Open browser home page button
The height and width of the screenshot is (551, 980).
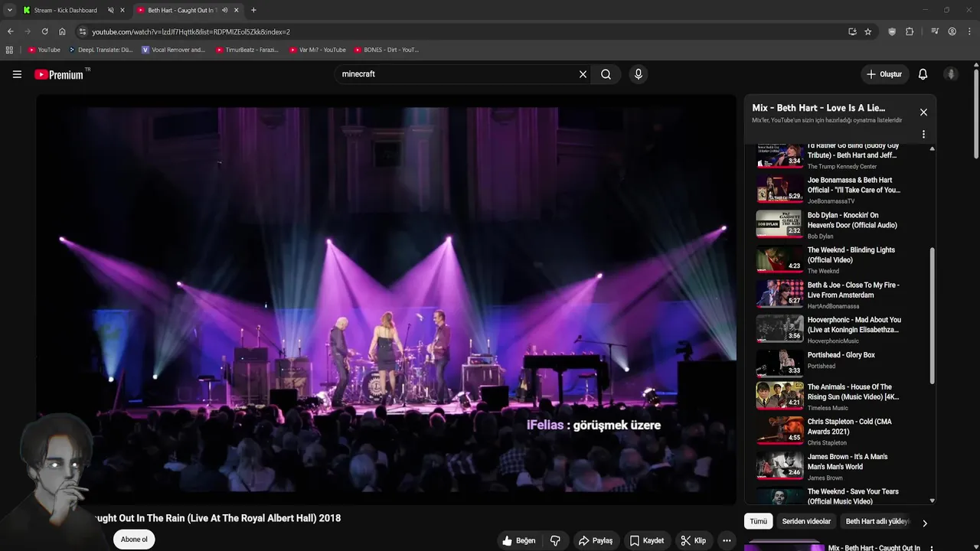(x=62, y=31)
